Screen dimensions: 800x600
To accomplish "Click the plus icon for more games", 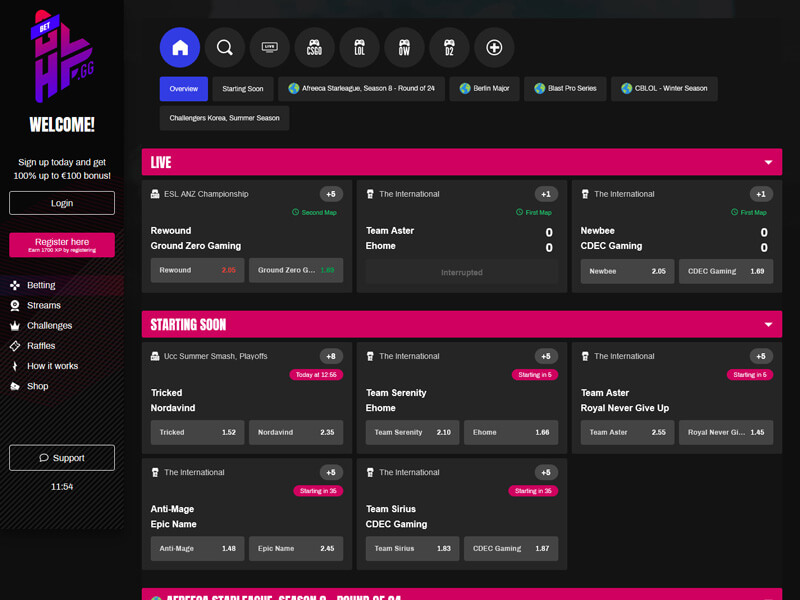I will [494, 47].
